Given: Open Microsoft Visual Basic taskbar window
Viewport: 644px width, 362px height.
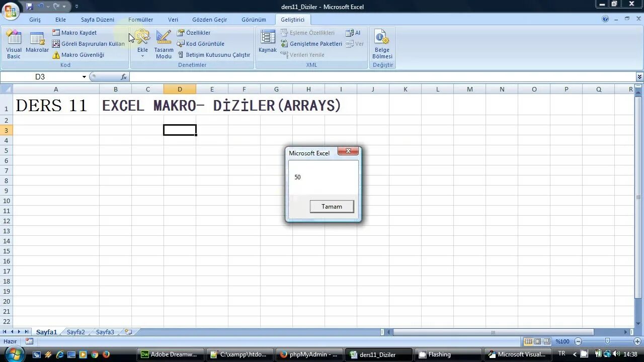Looking at the screenshot, I should 518,354.
